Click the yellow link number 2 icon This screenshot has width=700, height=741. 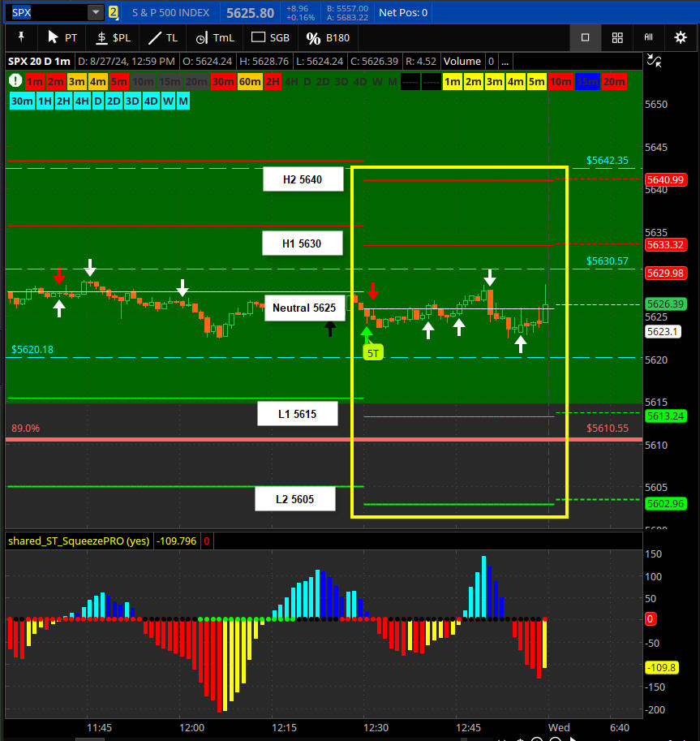coord(114,13)
